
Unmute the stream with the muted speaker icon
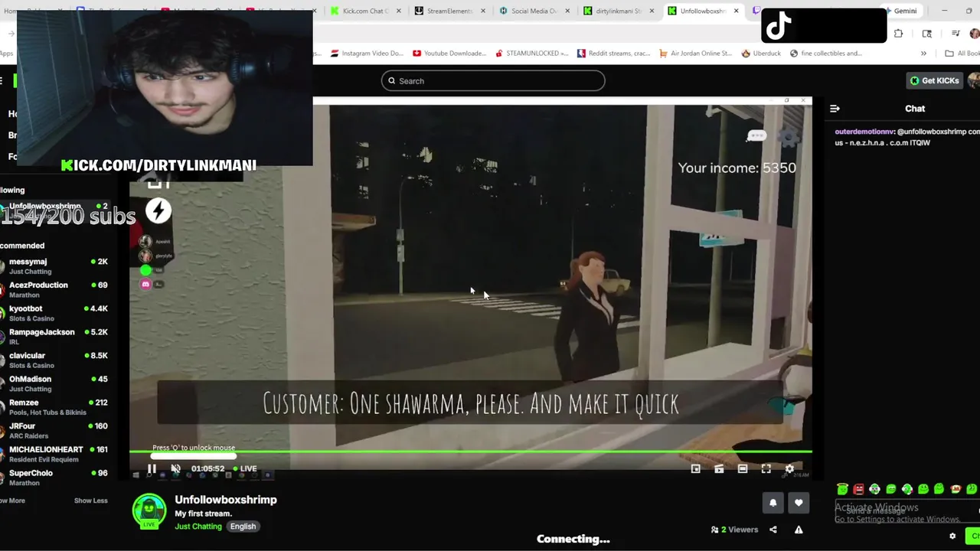click(175, 468)
